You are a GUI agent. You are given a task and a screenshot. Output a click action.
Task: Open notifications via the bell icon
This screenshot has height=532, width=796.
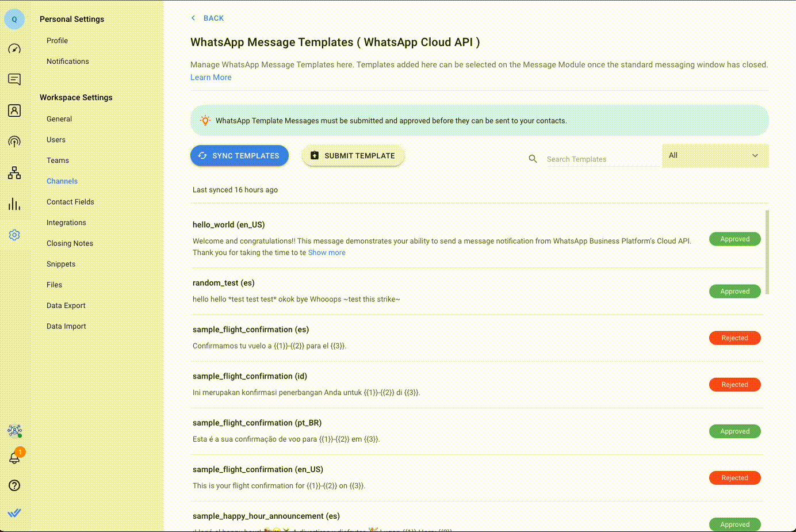[x=14, y=458]
